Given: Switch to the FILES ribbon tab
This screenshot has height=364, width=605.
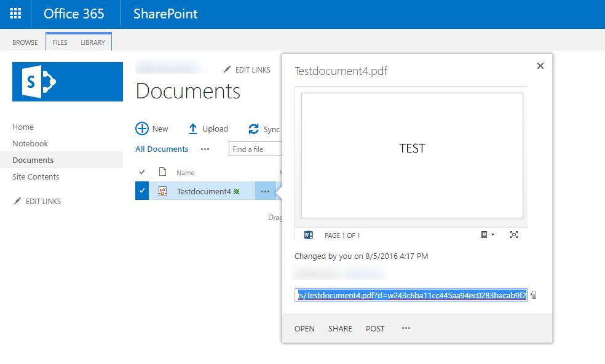Looking at the screenshot, I should [60, 42].
